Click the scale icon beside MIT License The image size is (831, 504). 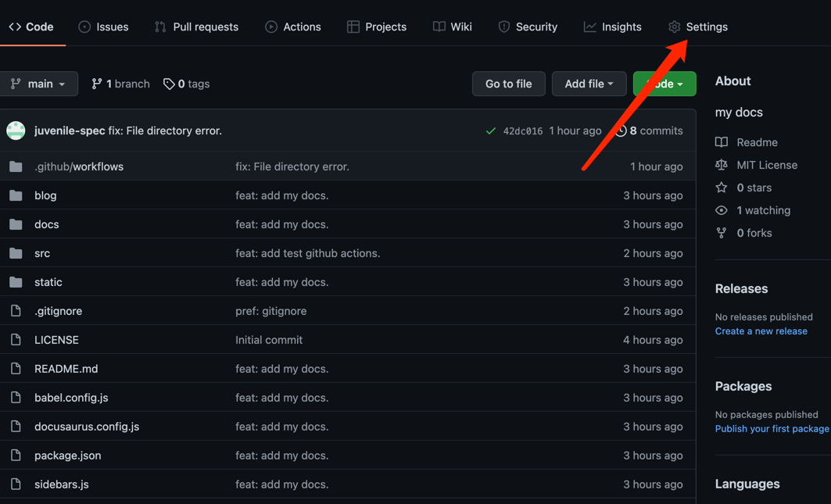[722, 165]
